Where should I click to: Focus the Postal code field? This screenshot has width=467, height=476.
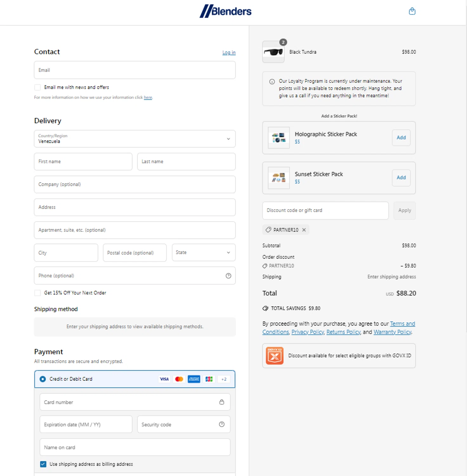(x=135, y=253)
